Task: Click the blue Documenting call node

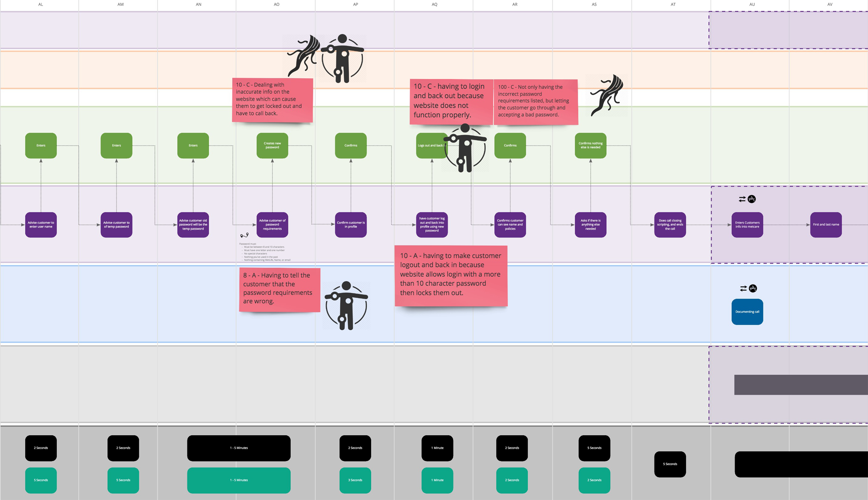Action: (x=747, y=311)
